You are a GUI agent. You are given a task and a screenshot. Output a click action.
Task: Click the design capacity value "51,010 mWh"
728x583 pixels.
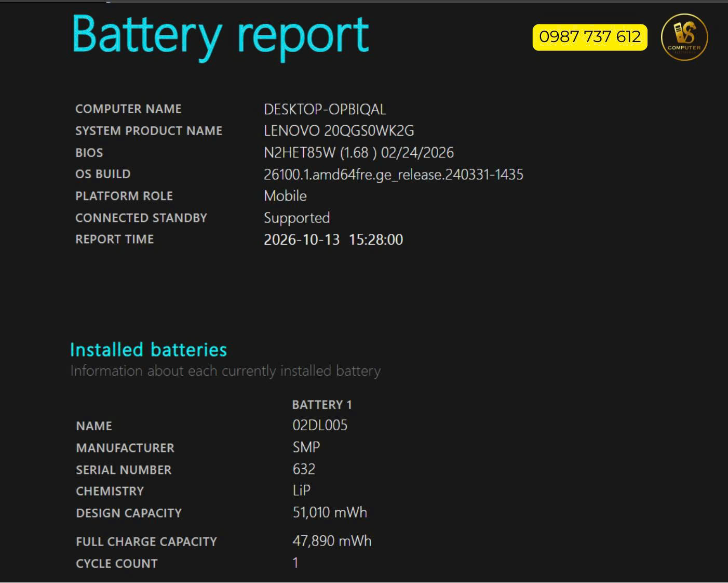coord(330,513)
